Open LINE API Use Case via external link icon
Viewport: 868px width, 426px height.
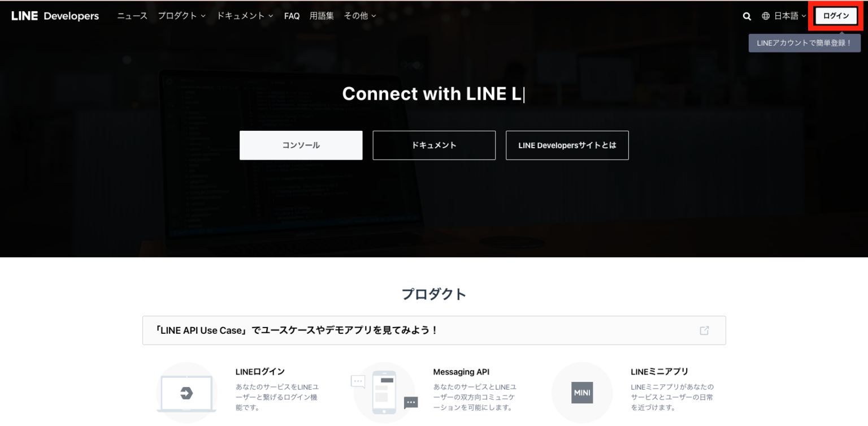point(705,330)
